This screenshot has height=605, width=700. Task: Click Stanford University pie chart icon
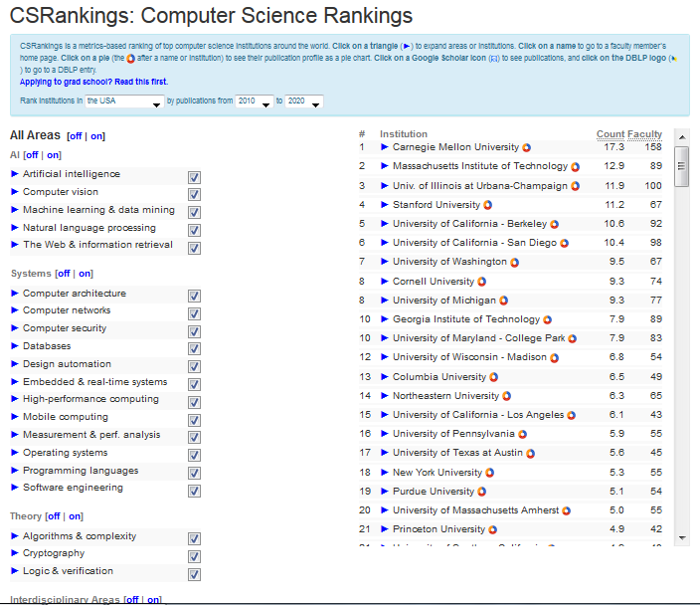pos(487,205)
